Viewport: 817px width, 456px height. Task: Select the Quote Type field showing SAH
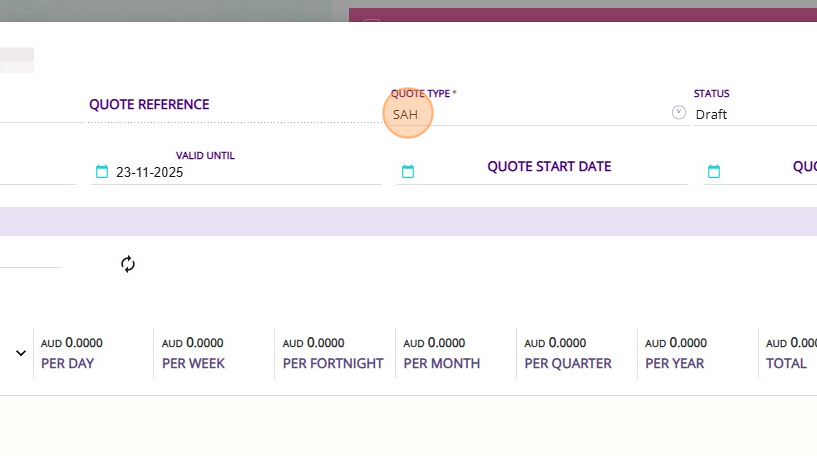coord(520,114)
